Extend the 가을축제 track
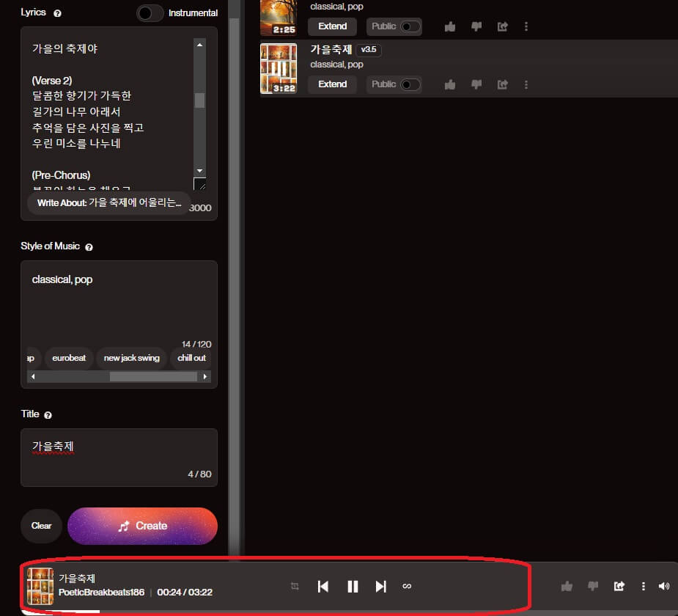This screenshot has width=678, height=616. [x=331, y=84]
